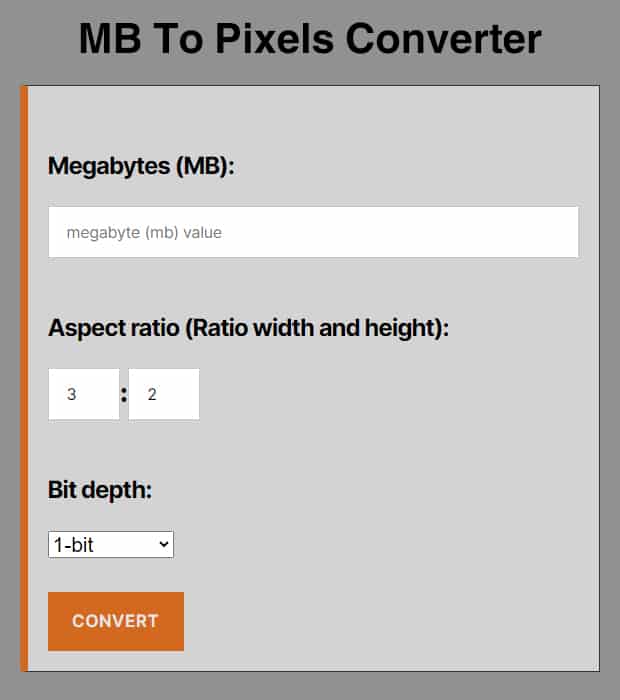Select the '1-bit' text in the dropdown
This screenshot has height=700, width=620.
tap(73, 545)
